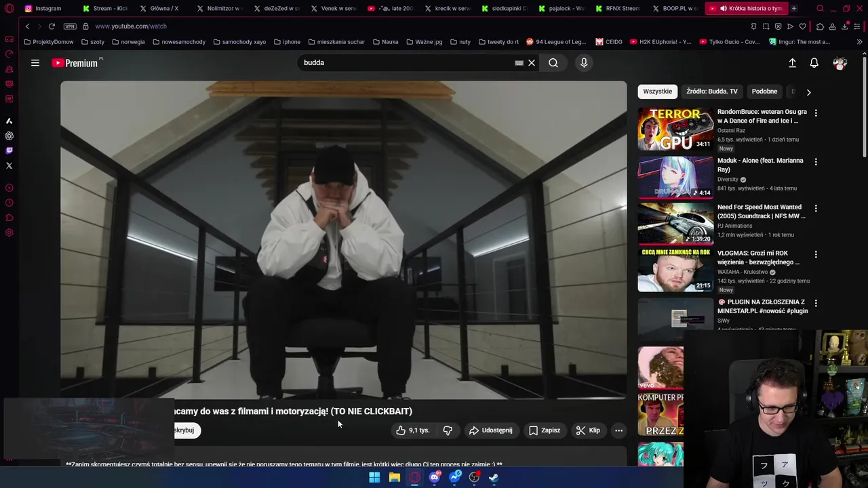The height and width of the screenshot is (488, 868).
Task: Open options for PLUGIN NA ZGŁOSZENIA video
Action: 816,303
